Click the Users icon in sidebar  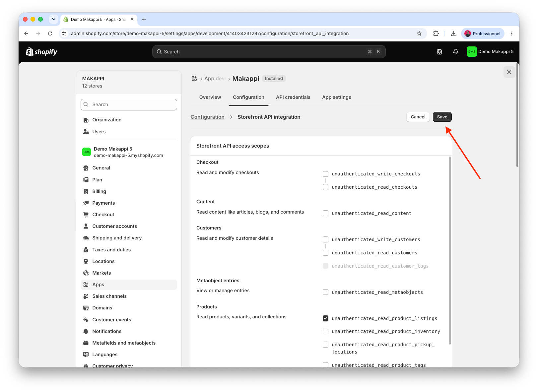pos(86,132)
